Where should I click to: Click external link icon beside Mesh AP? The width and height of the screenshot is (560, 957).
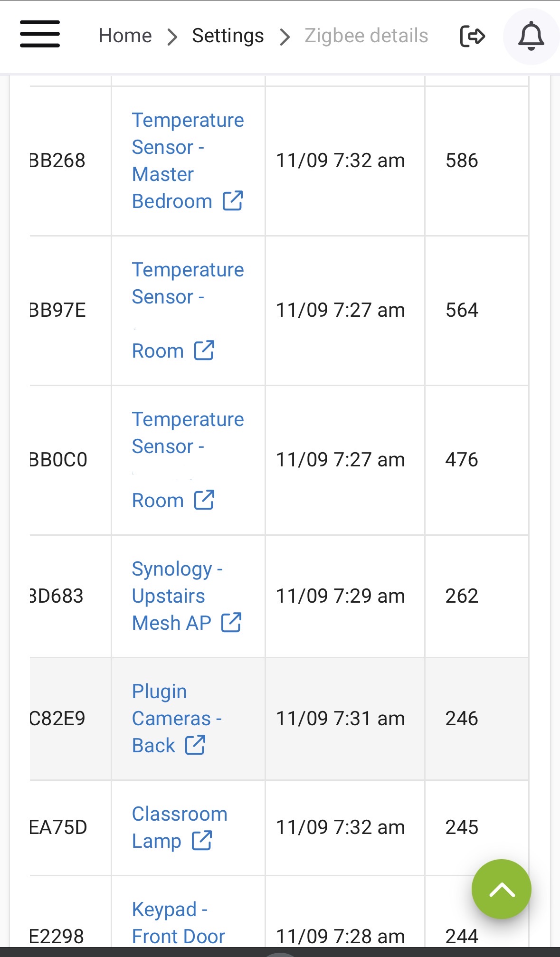pos(231,623)
